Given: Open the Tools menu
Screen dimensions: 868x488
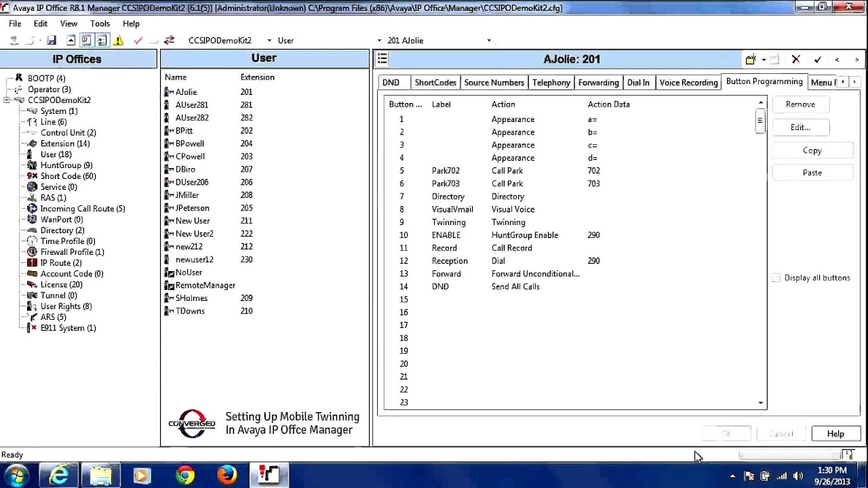Looking at the screenshot, I should point(100,24).
